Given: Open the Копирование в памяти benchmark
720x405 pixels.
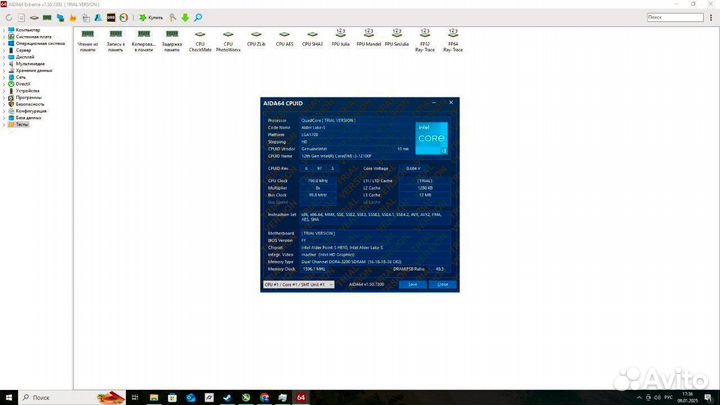Looking at the screenshot, I should 144,40.
